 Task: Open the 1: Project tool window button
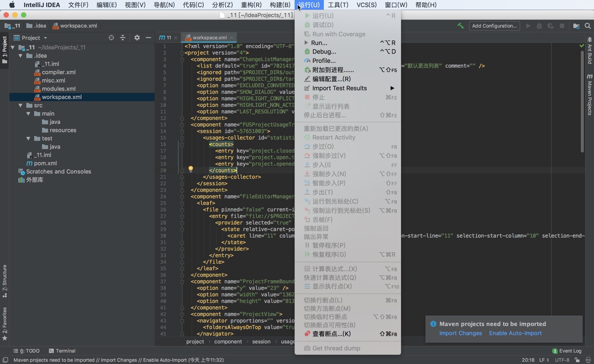pyautogui.click(x=5, y=50)
